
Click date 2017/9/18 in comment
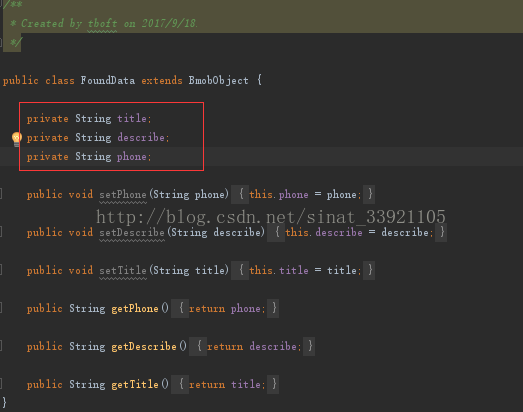(x=169, y=23)
